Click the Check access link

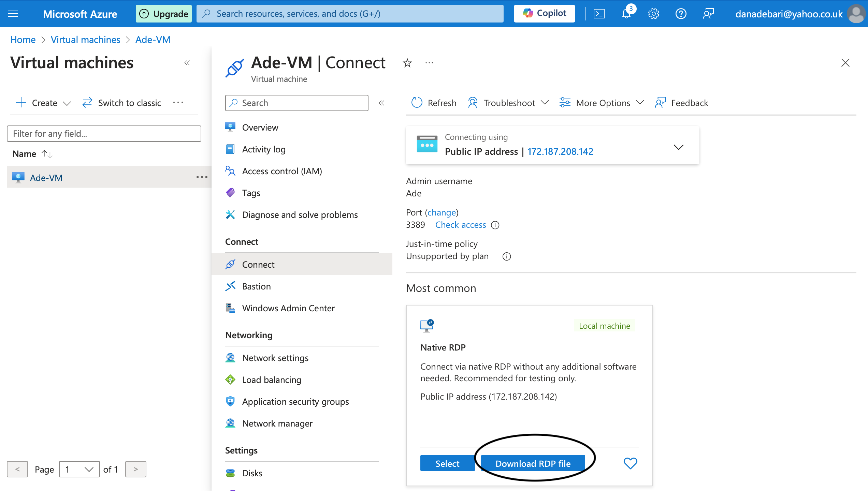click(460, 225)
